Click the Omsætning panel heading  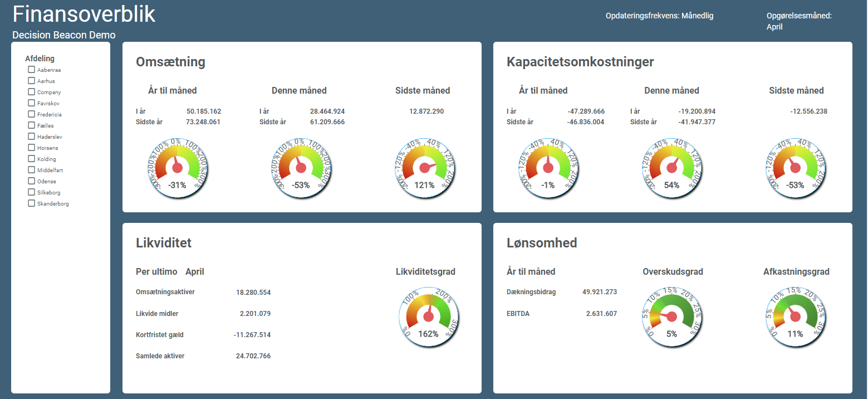[x=171, y=62]
